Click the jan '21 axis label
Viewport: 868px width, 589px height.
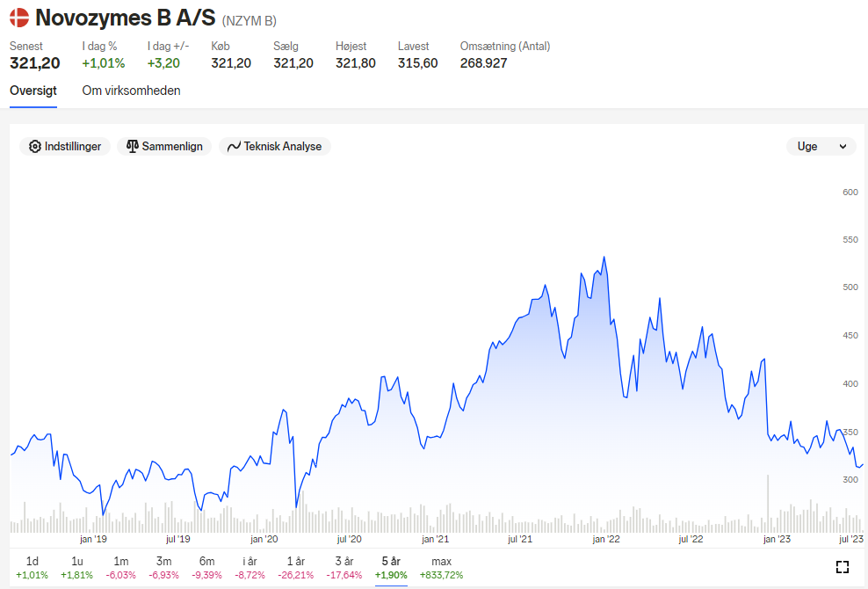pos(435,539)
